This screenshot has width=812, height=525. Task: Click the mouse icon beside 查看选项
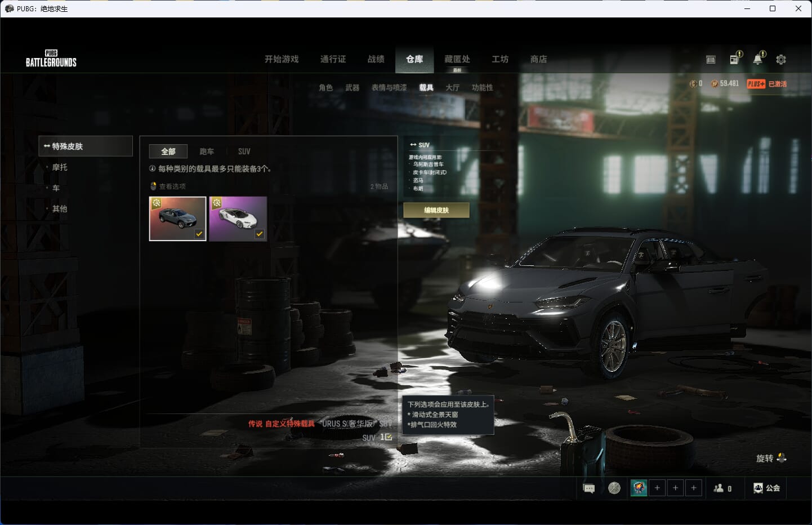[x=153, y=186]
